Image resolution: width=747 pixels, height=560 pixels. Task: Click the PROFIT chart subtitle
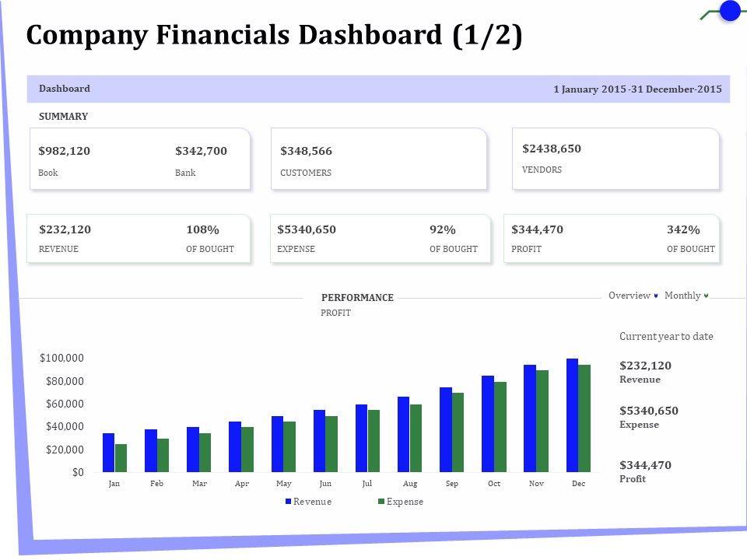(x=335, y=313)
